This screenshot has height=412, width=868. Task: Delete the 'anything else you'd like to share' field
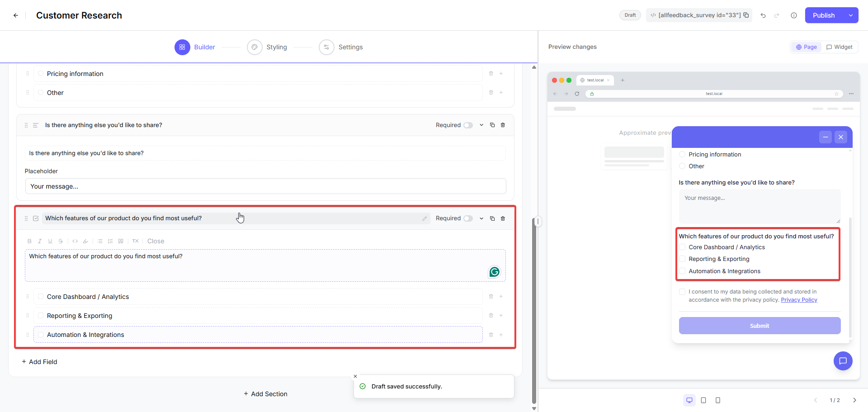point(503,125)
